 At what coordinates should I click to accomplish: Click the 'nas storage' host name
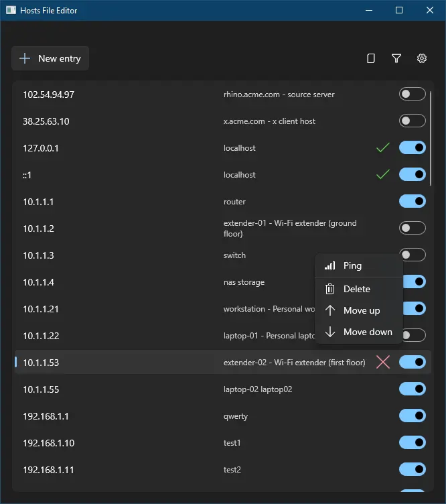(244, 282)
